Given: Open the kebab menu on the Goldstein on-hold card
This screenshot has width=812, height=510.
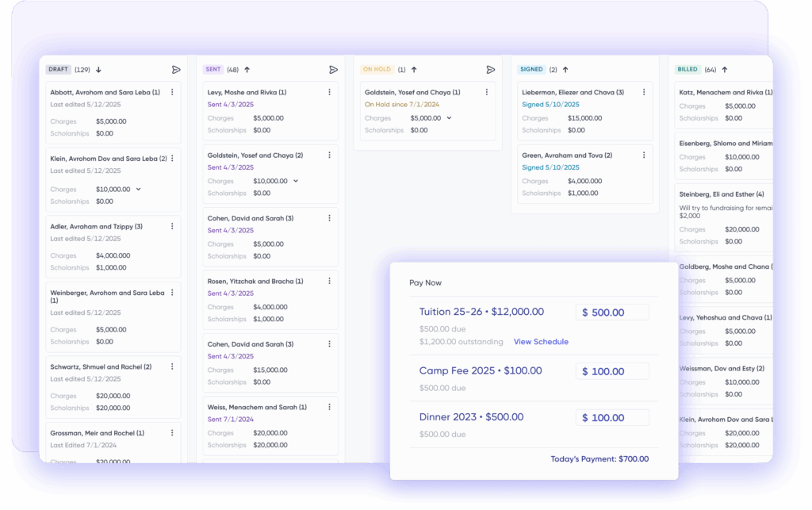Looking at the screenshot, I should pyautogui.click(x=488, y=91).
